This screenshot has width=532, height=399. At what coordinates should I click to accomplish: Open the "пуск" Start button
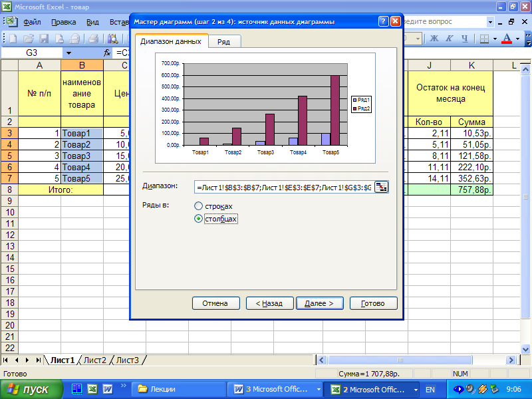click(31, 389)
